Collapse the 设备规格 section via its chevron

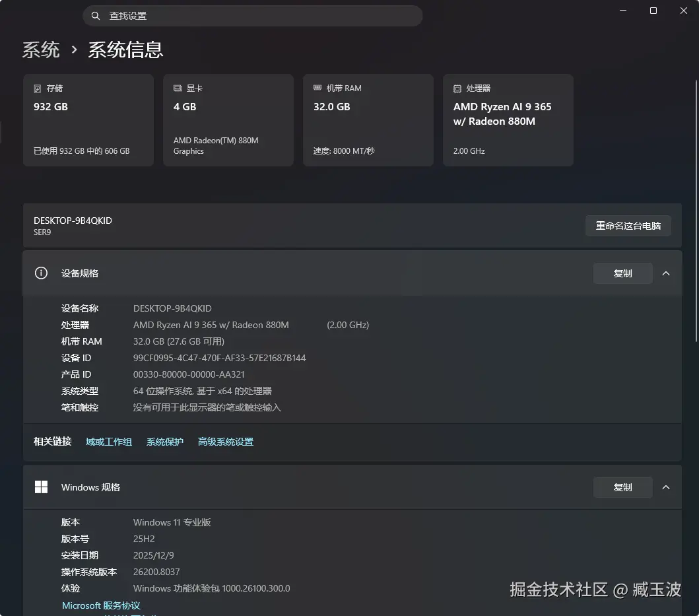666,273
